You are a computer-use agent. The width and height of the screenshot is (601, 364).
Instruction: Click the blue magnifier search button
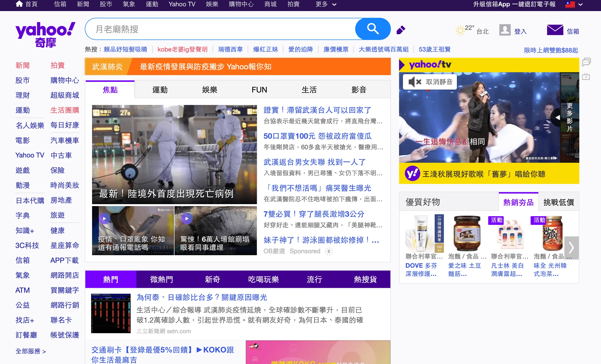pyautogui.click(x=373, y=29)
